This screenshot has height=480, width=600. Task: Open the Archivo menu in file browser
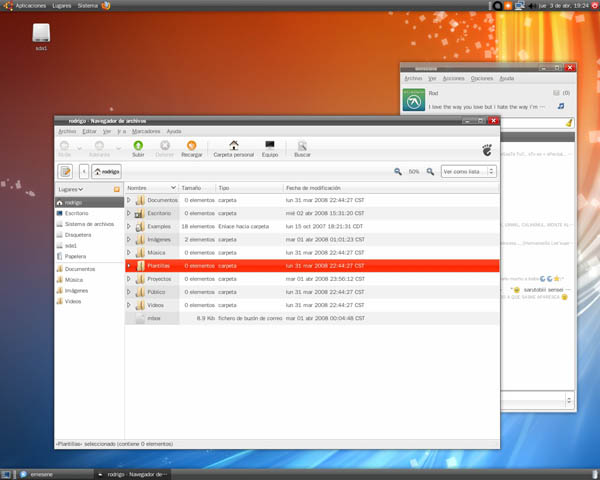[x=67, y=131]
